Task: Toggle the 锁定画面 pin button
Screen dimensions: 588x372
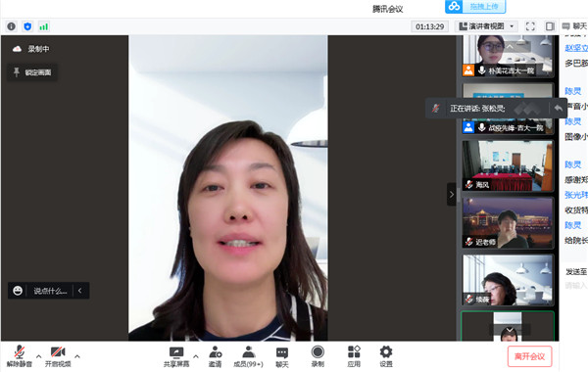Action: (x=32, y=72)
